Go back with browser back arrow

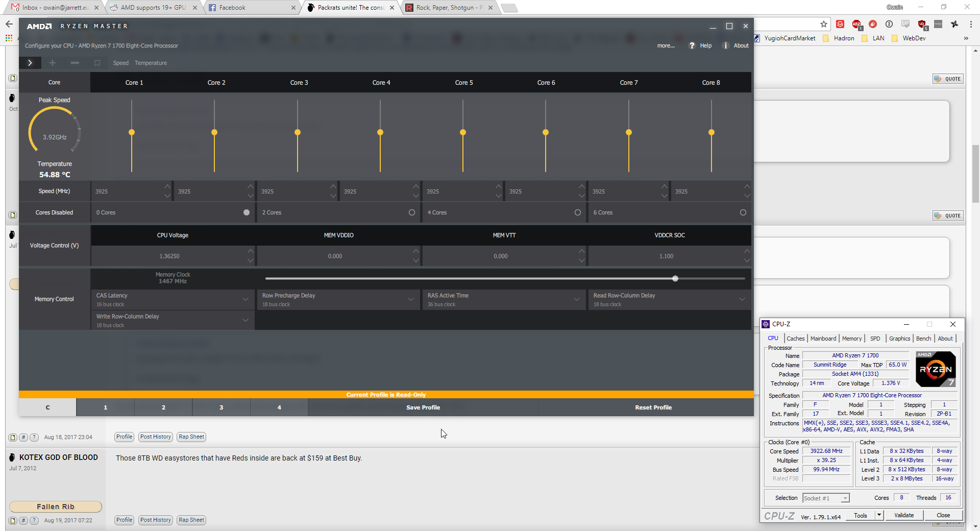click(x=9, y=24)
